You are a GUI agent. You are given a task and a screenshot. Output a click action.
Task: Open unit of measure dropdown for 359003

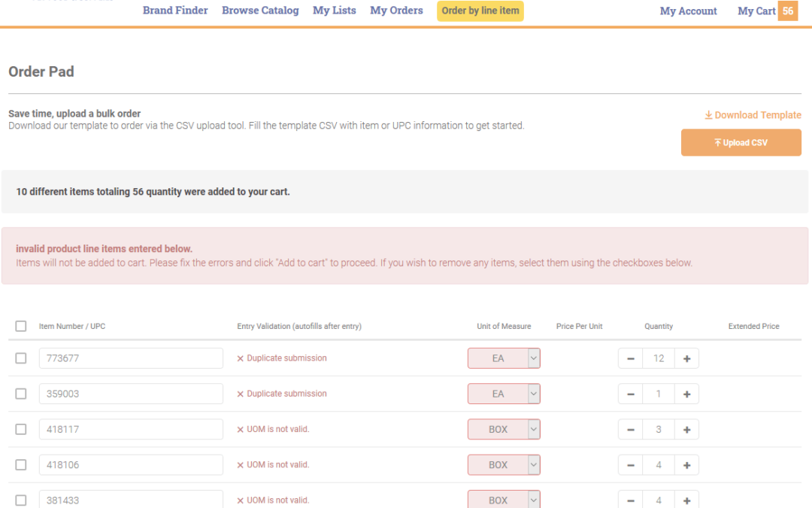click(504, 394)
